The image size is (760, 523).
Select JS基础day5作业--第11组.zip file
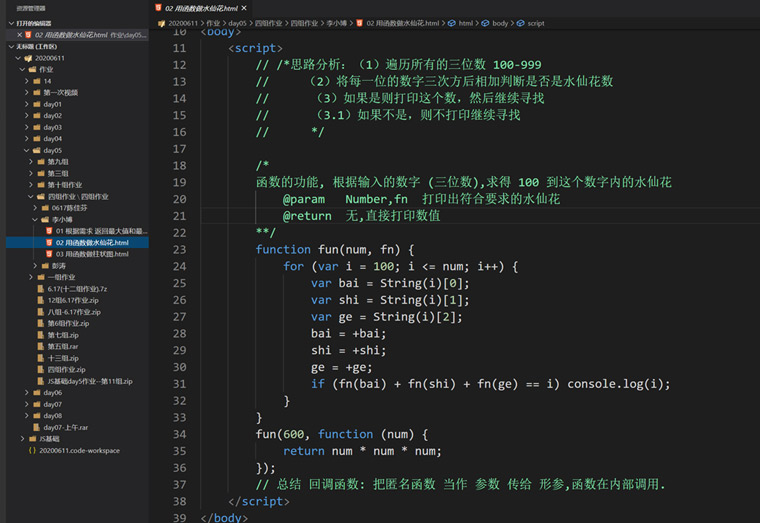click(90, 381)
